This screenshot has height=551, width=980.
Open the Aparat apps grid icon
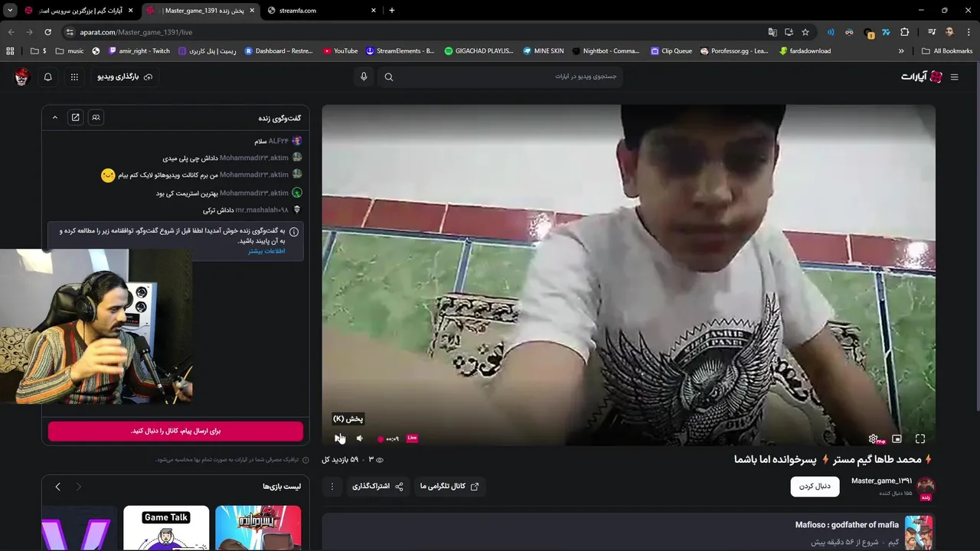click(74, 77)
